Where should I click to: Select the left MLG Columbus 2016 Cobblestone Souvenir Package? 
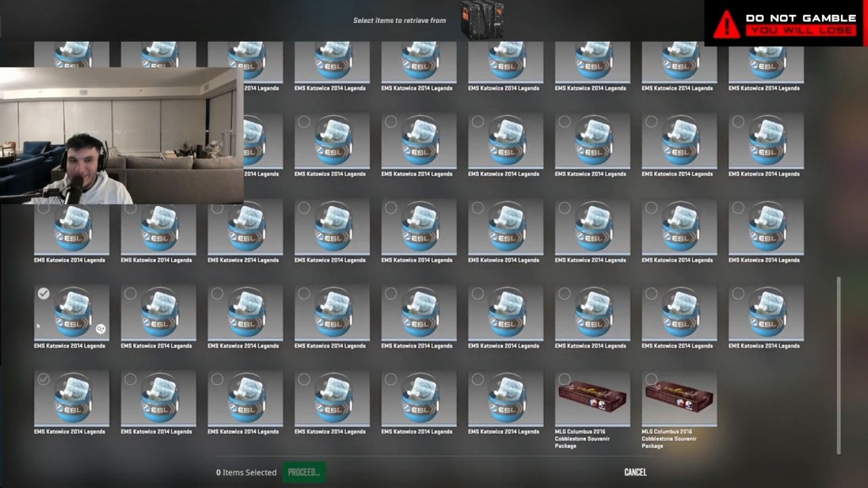(x=592, y=399)
